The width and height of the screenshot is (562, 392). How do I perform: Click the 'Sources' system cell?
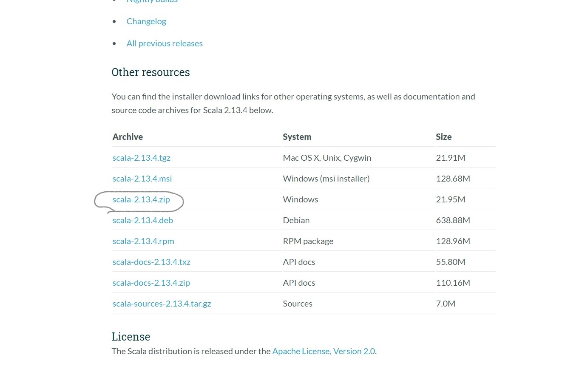click(x=297, y=304)
